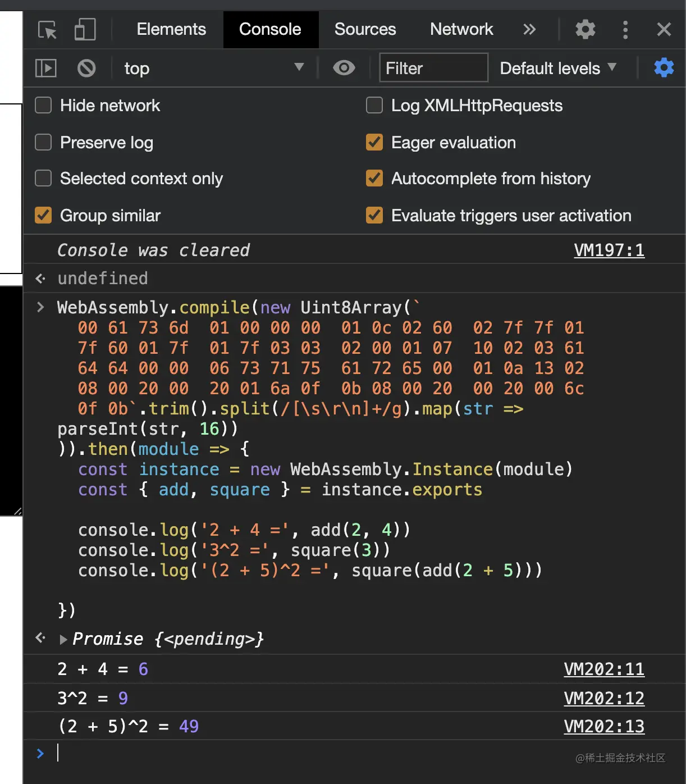Expand the pending Promise entry
Image resolution: width=686 pixels, height=784 pixels.
pyautogui.click(x=63, y=639)
